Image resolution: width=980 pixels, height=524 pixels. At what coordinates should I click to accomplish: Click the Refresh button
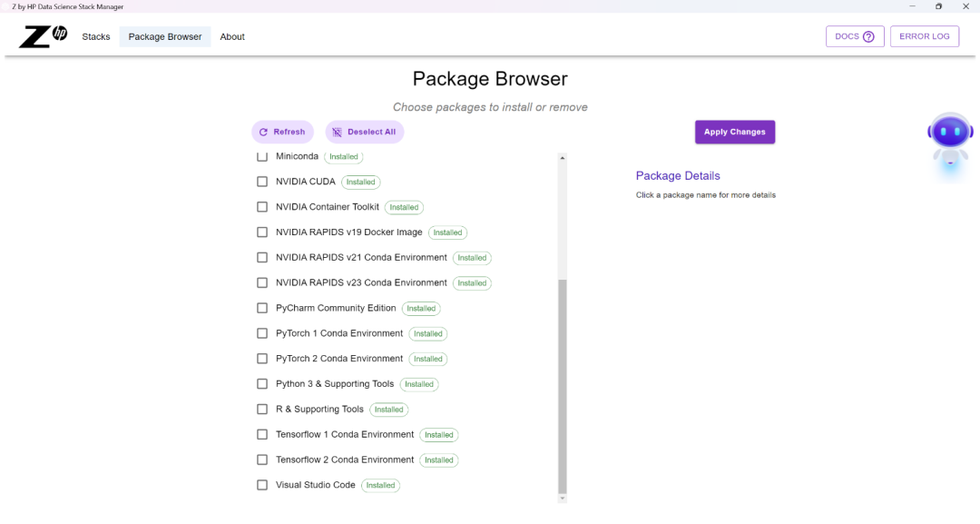click(x=282, y=132)
